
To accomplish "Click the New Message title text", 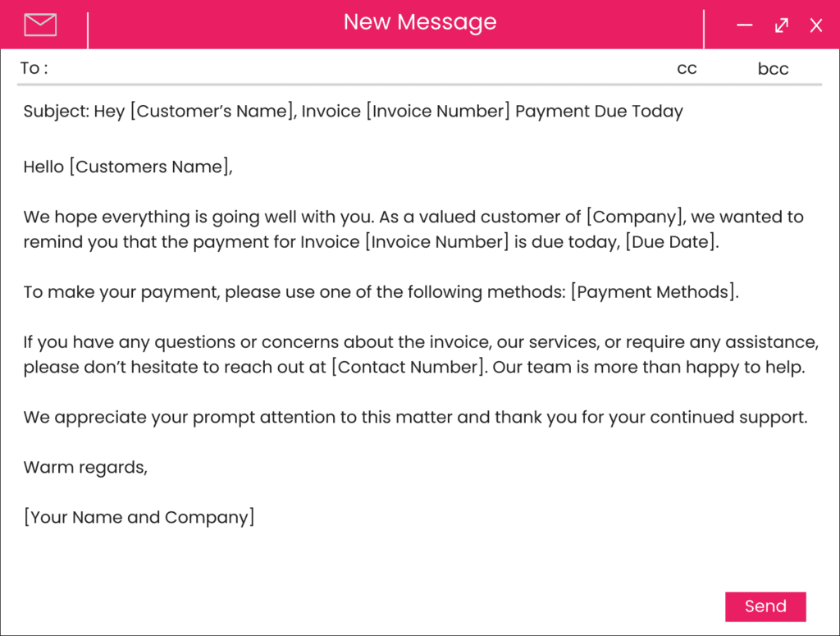I will click(x=420, y=22).
